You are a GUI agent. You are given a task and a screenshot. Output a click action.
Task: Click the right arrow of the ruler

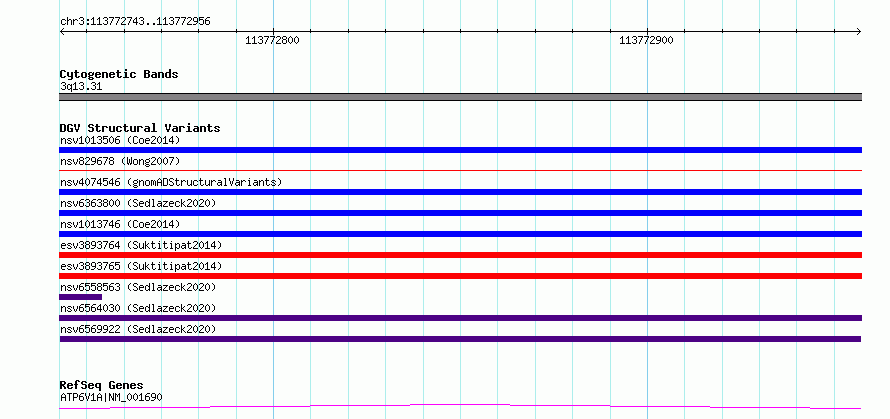coord(858,31)
